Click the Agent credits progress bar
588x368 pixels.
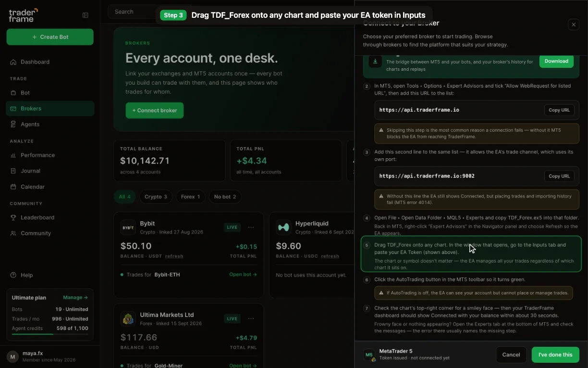pyautogui.click(x=50, y=334)
